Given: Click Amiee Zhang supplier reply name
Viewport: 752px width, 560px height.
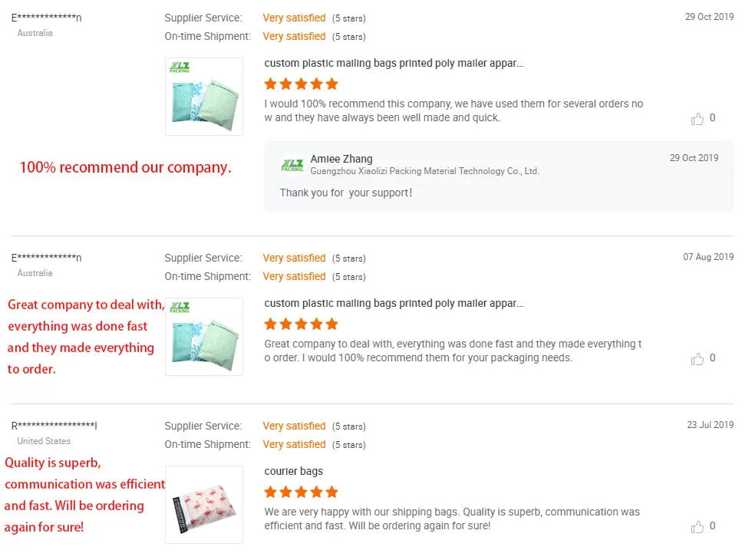Looking at the screenshot, I should pos(341,159).
